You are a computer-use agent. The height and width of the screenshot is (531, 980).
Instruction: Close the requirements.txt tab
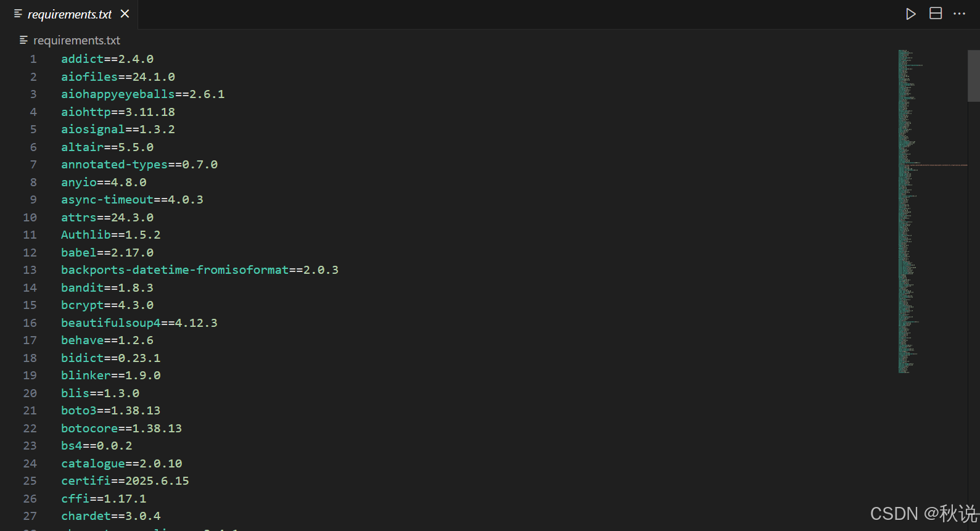(125, 14)
